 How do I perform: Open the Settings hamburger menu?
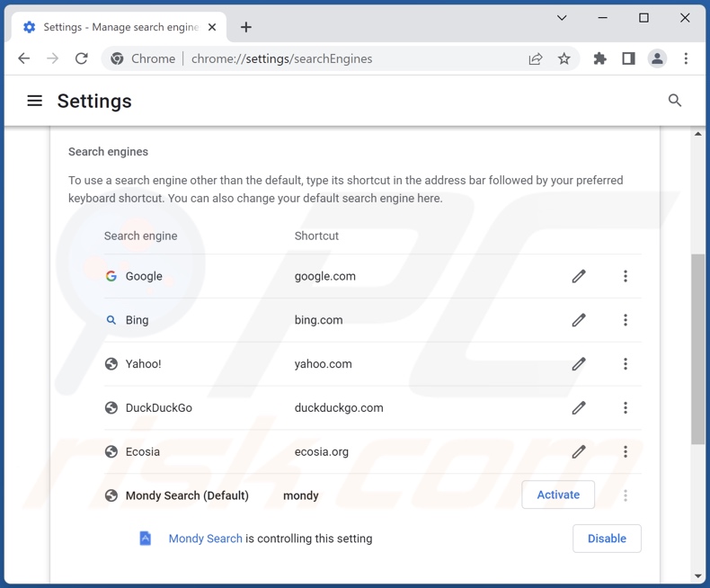coord(35,101)
